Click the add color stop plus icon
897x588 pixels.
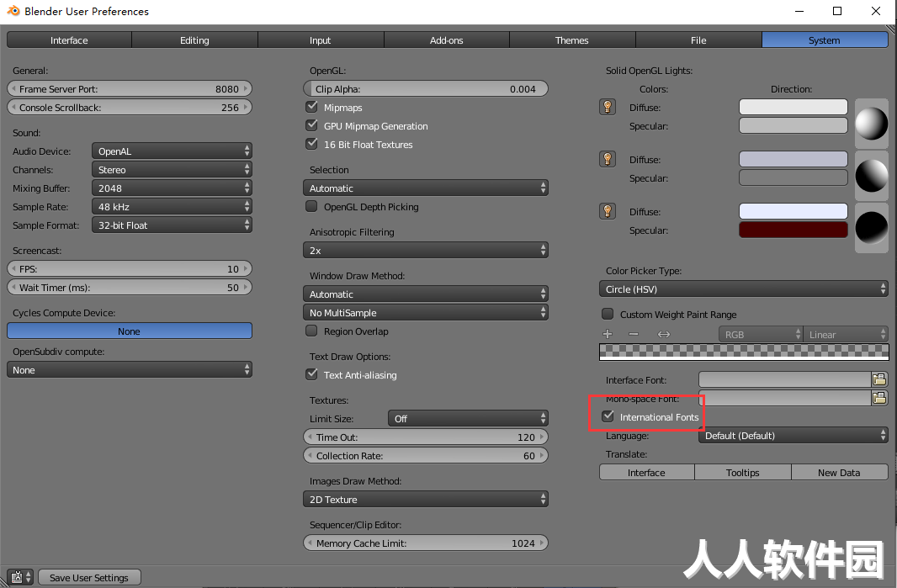point(608,334)
